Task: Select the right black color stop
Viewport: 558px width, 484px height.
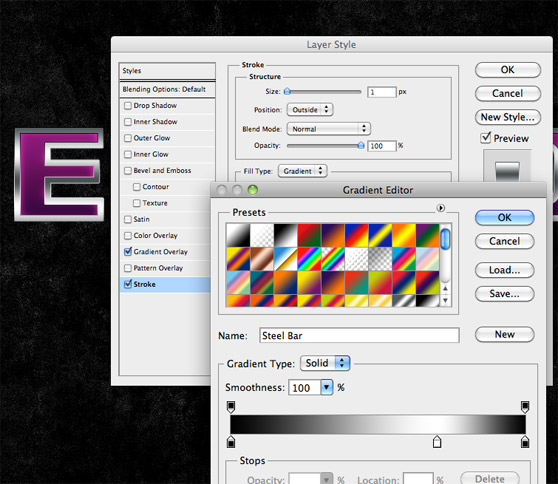Action: [525, 442]
